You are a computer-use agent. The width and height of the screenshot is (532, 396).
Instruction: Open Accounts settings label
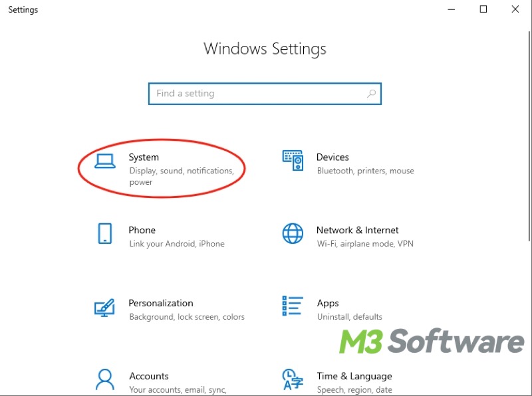(149, 376)
